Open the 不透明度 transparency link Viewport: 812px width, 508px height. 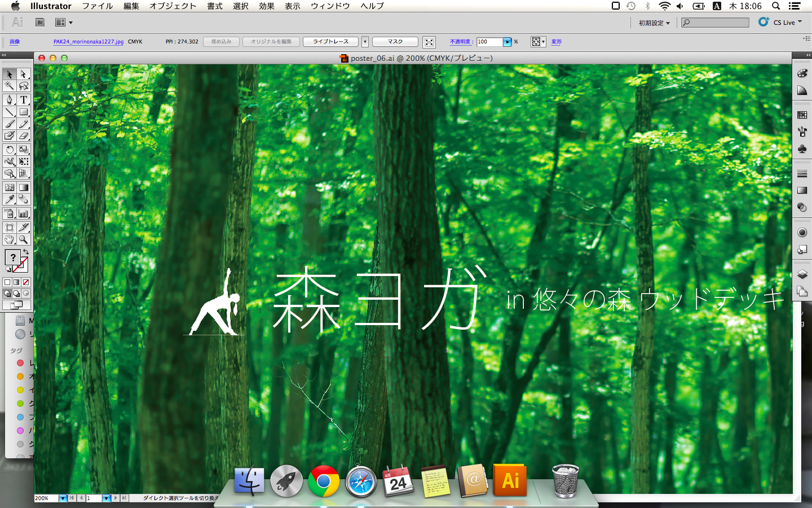(461, 42)
